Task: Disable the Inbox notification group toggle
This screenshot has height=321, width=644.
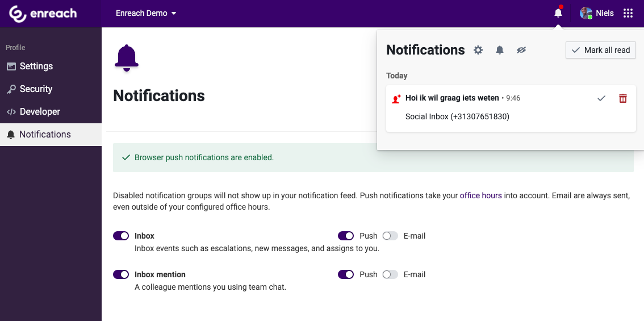Action: click(121, 236)
